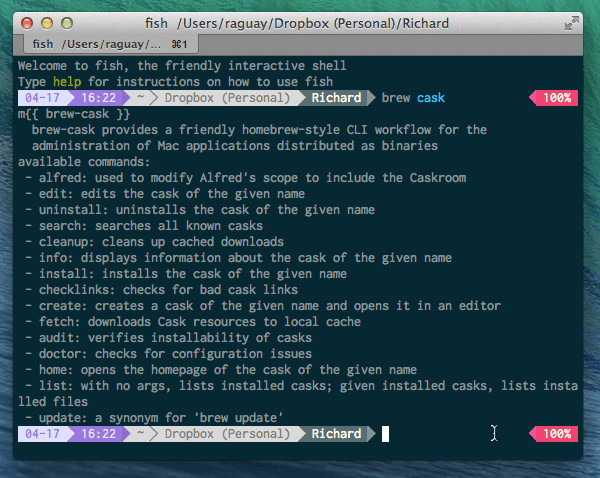Click the 'alfred:' command line
The width and height of the screenshot is (600, 478).
[x=246, y=178]
